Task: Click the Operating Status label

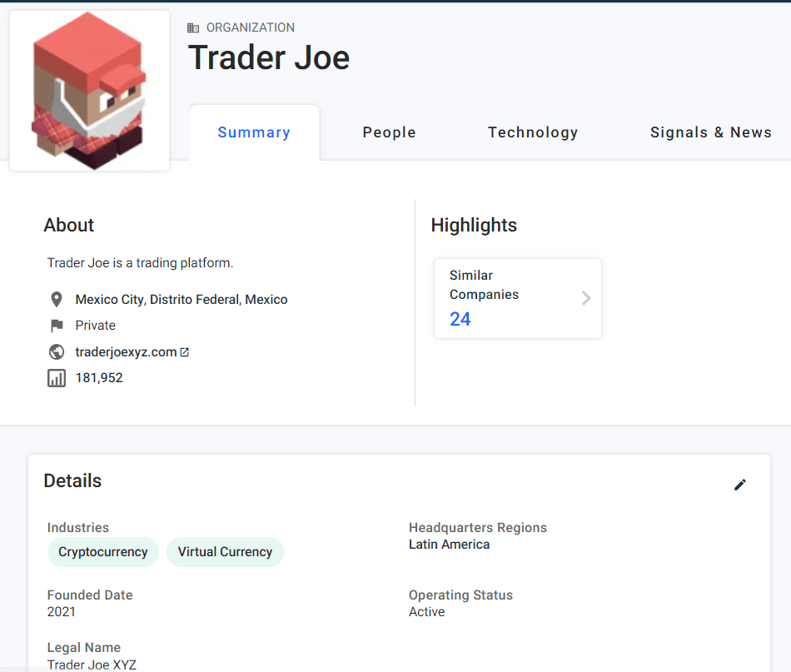Action: (460, 595)
